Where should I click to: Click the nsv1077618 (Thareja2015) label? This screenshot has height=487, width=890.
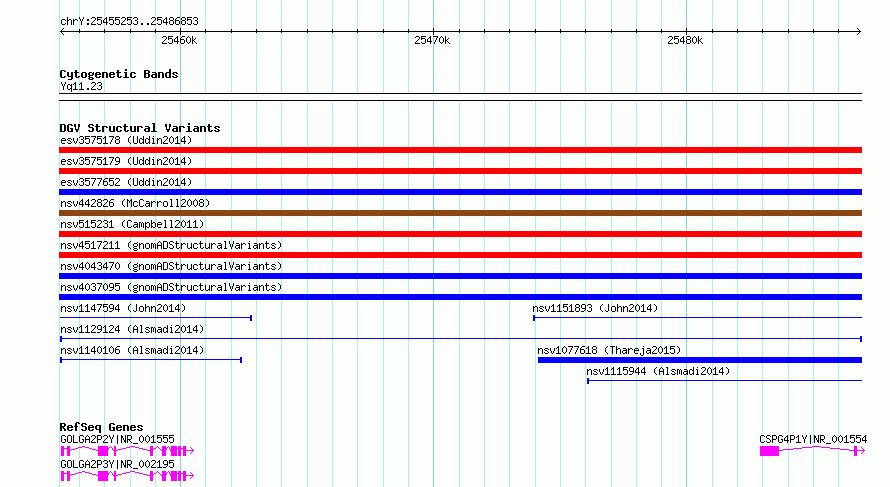pos(609,350)
